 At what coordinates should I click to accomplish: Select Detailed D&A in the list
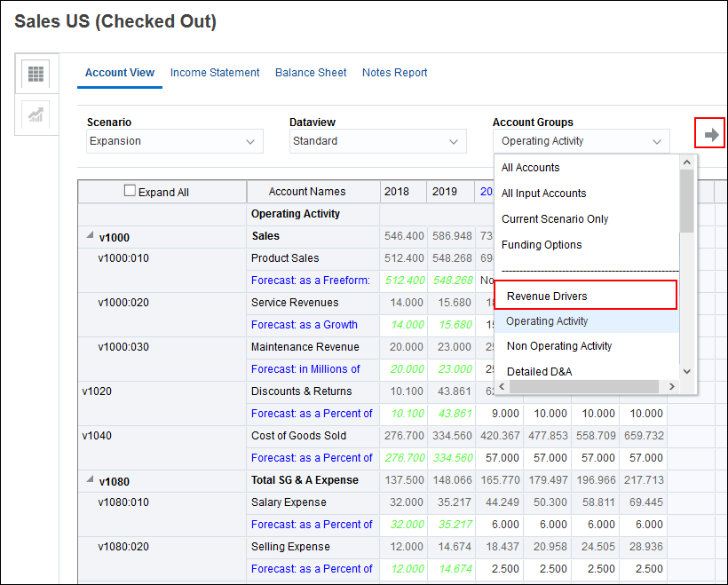(539, 371)
